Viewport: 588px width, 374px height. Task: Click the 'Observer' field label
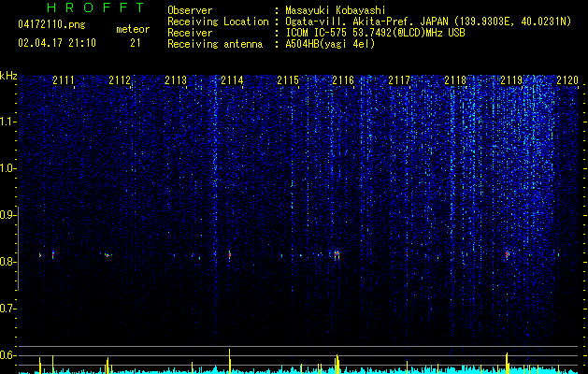pos(190,10)
